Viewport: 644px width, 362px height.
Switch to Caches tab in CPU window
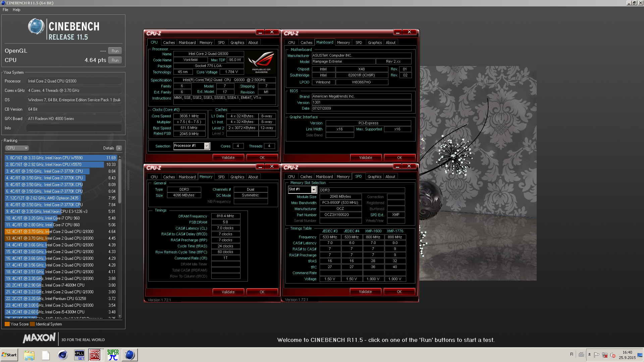pyautogui.click(x=169, y=43)
